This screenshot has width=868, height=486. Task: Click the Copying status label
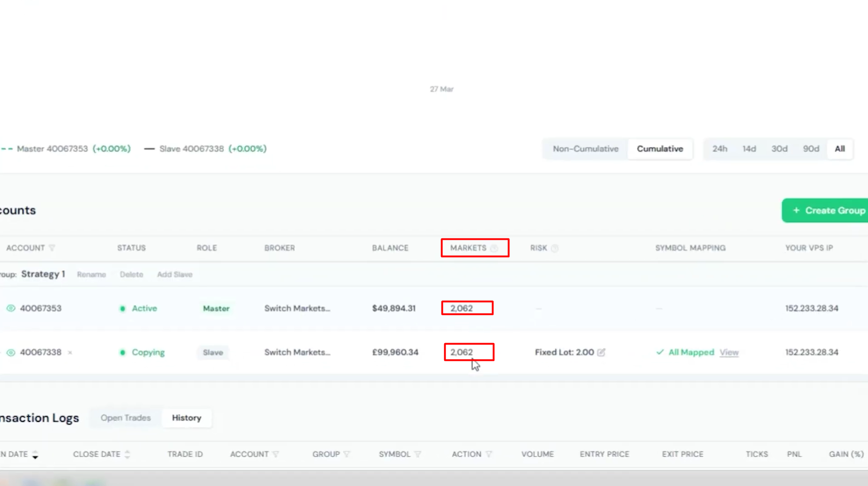148,352
